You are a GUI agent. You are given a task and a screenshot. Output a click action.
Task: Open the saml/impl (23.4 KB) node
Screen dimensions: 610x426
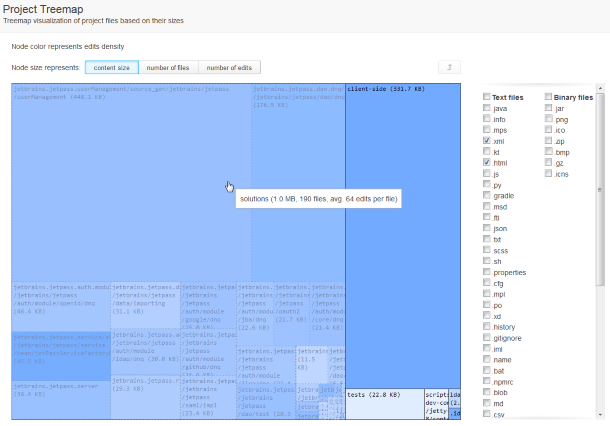coord(208,398)
